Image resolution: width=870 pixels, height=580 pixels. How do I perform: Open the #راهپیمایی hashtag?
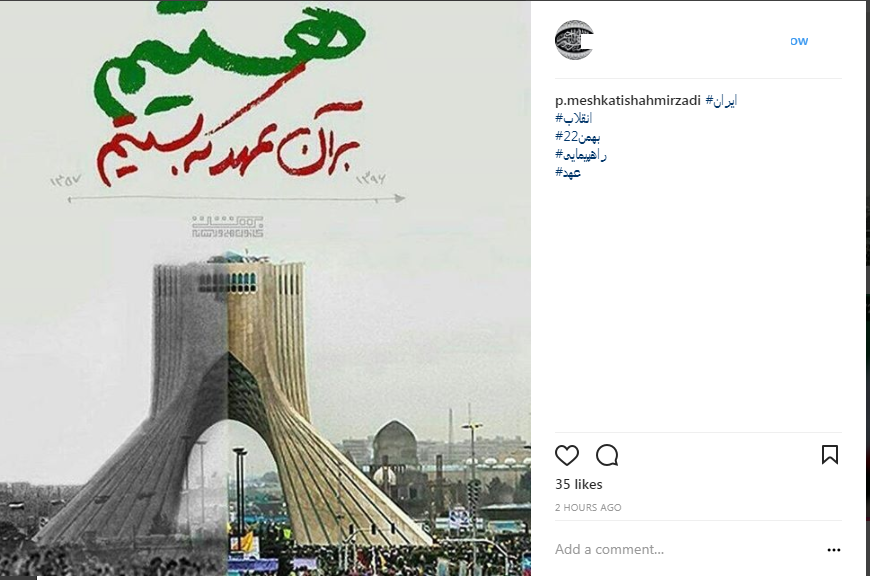(581, 155)
